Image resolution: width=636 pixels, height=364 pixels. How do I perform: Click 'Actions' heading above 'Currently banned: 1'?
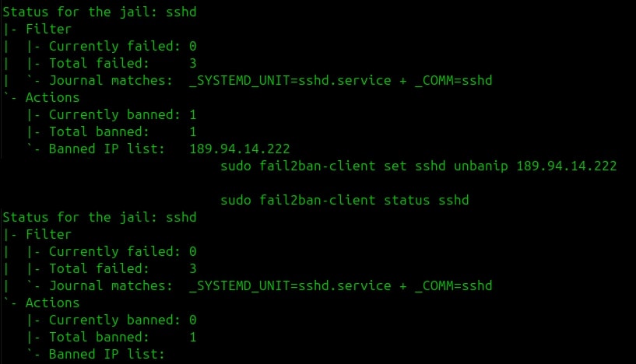pyautogui.click(x=52, y=97)
